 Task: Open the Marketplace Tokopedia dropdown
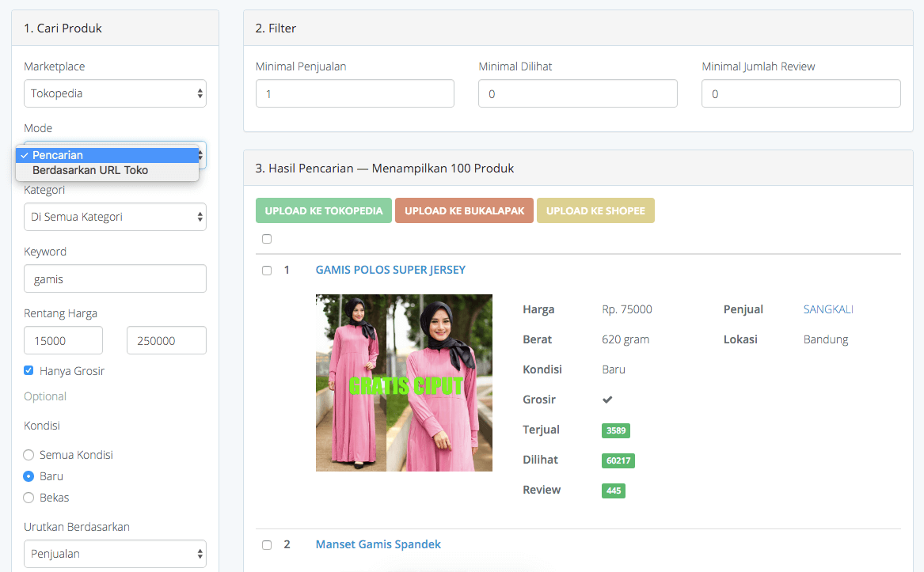pos(115,93)
